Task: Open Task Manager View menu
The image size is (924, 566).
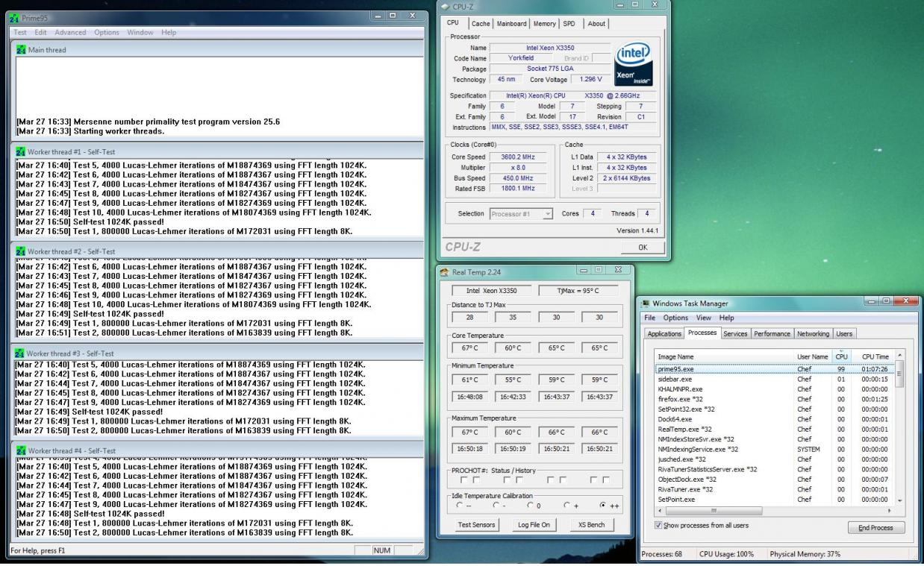Action: (704, 318)
